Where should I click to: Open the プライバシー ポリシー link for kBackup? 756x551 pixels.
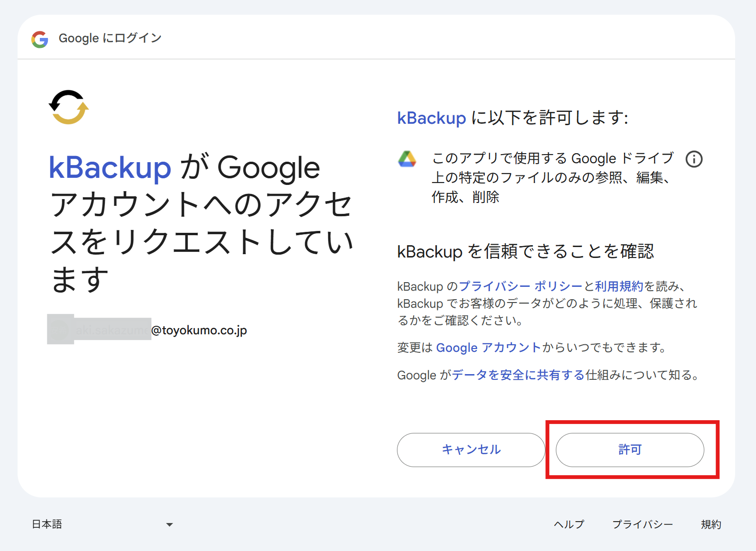[520, 286]
